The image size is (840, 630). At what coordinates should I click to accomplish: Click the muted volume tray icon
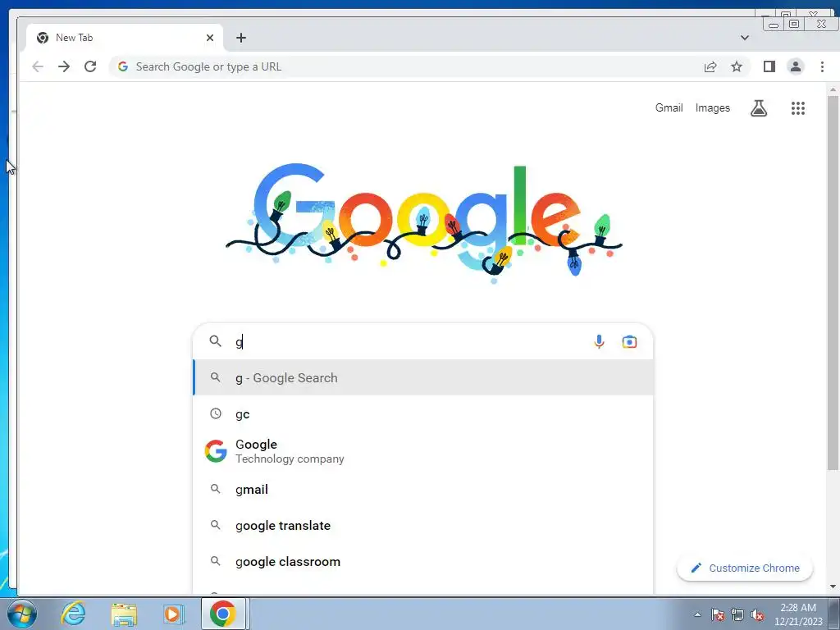[x=757, y=615]
